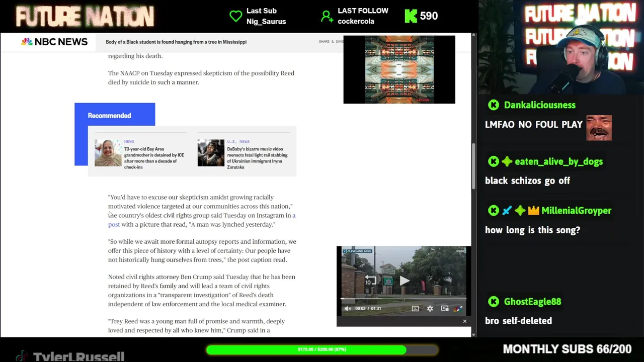
Task: Click the U.S. NEWS category label
Action: point(238,142)
